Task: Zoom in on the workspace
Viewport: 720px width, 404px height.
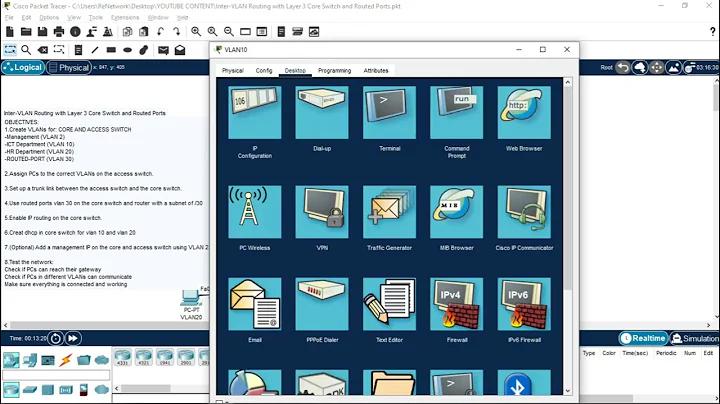Action: tap(196, 32)
